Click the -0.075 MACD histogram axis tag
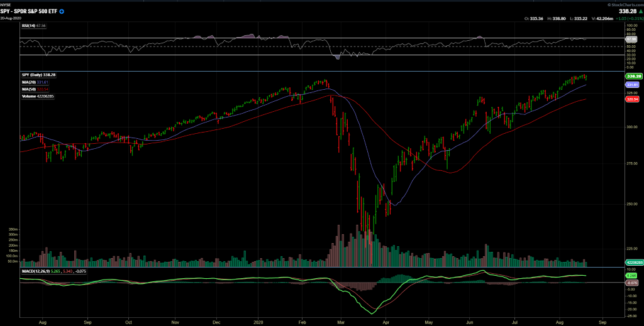The height and width of the screenshot is (326, 644). pyautogui.click(x=631, y=283)
